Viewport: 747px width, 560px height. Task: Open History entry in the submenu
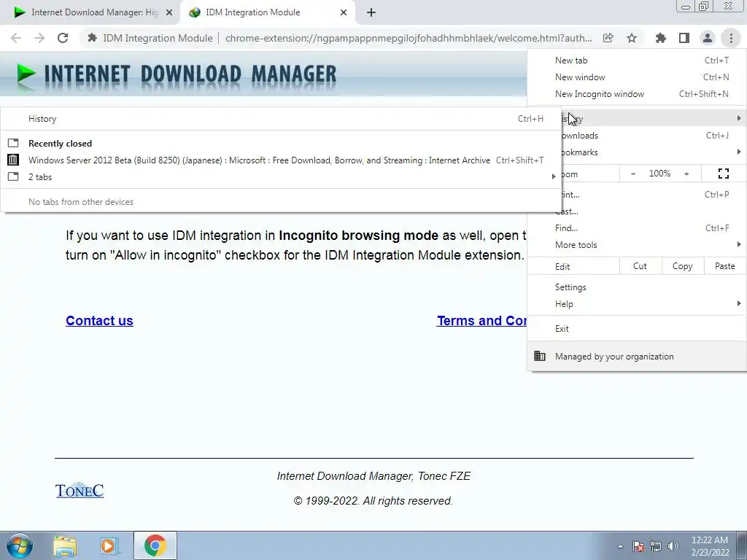(281, 119)
